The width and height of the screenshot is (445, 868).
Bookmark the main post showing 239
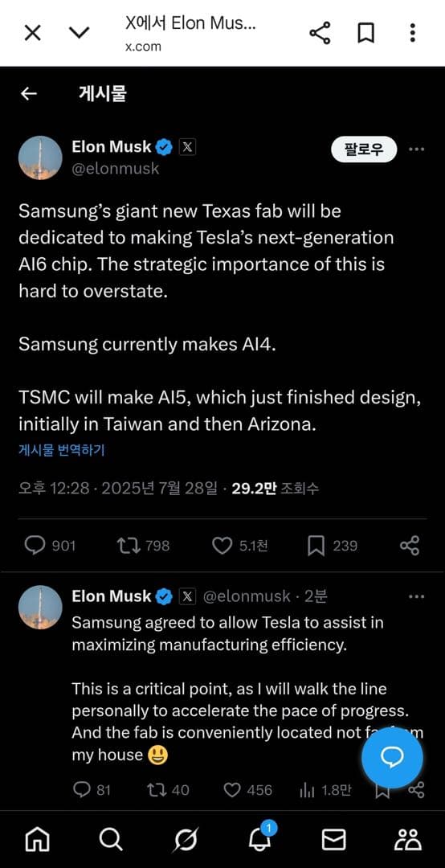click(332, 546)
